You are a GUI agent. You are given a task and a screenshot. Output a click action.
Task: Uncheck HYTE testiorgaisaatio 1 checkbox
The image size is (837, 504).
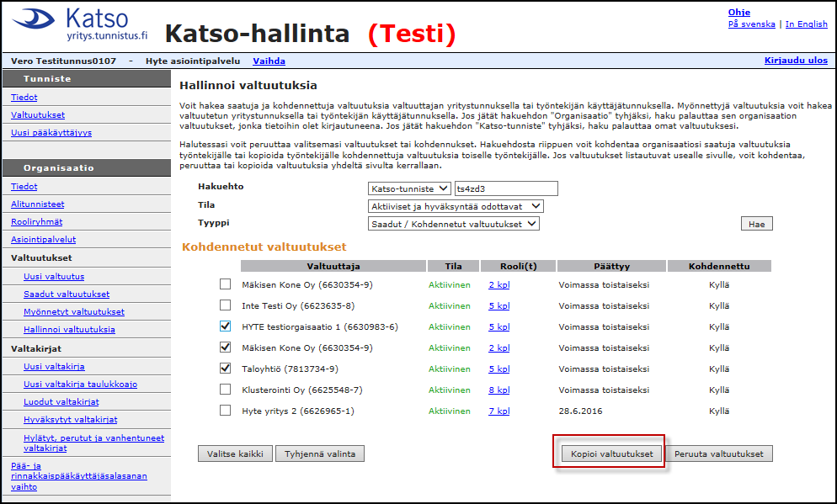click(226, 326)
